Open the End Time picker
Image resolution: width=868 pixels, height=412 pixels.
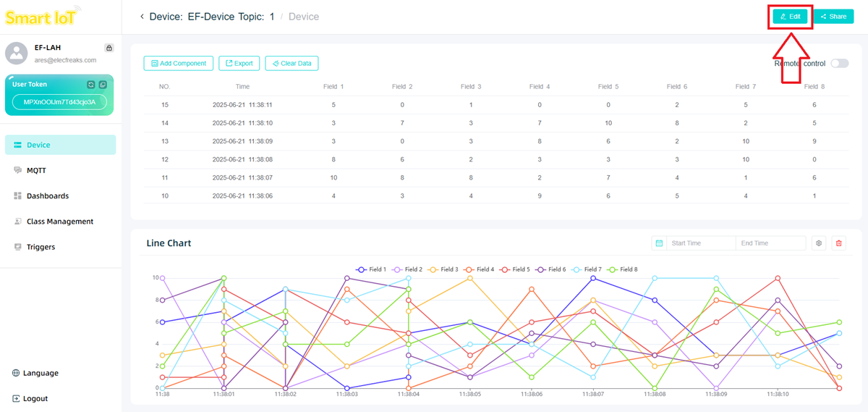pyautogui.click(x=769, y=243)
